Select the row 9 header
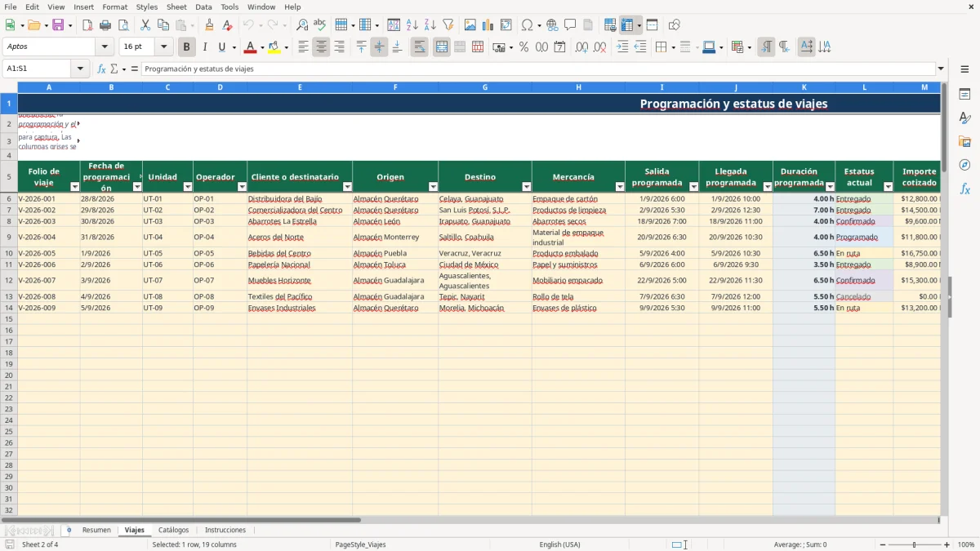 coord(9,237)
